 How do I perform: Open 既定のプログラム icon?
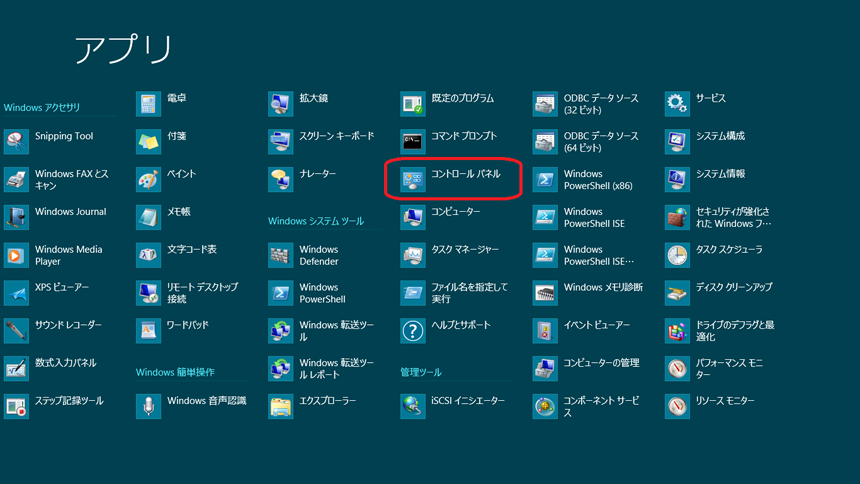pyautogui.click(x=412, y=104)
